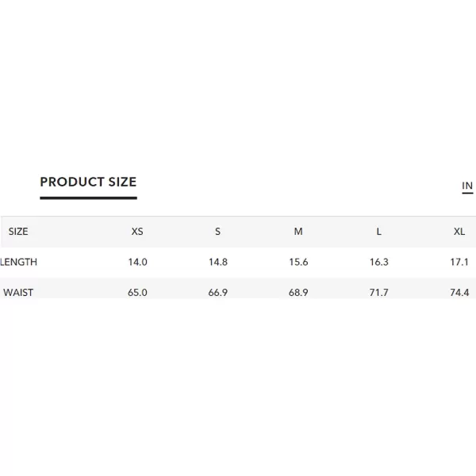Screen dimensions: 476x476
Task: Select the XL column header
Action: tap(459, 232)
